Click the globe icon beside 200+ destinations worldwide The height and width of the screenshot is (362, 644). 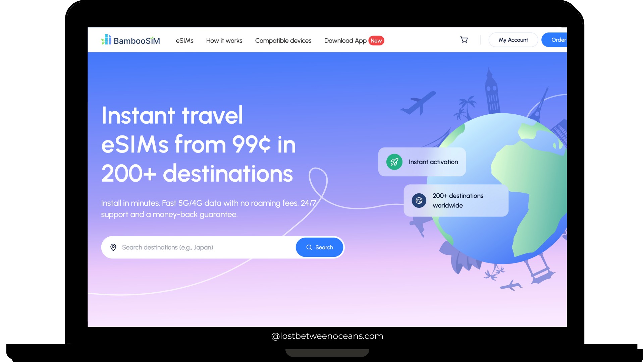click(x=419, y=200)
